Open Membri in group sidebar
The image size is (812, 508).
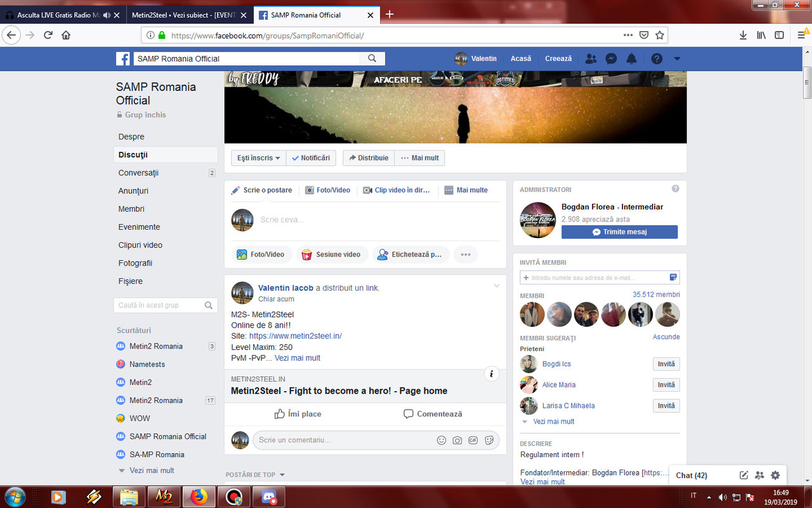131,209
